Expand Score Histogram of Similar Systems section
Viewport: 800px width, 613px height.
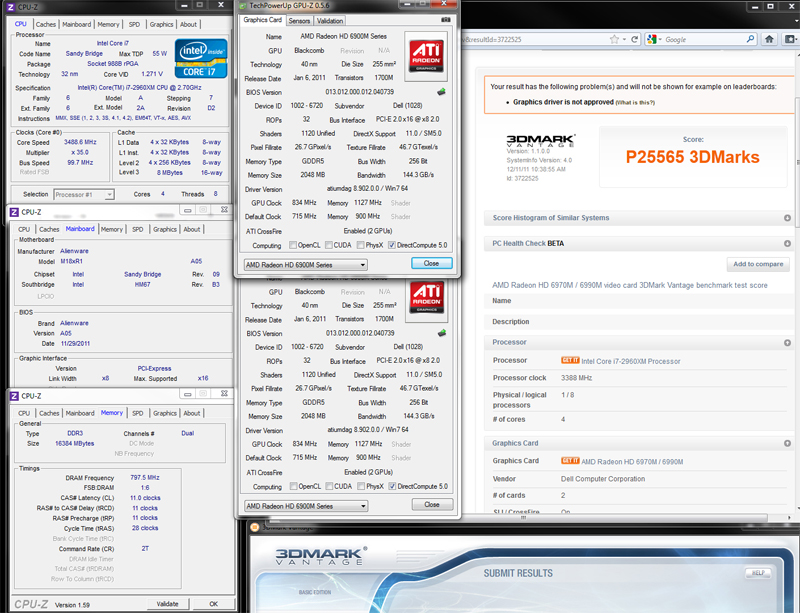(x=787, y=218)
